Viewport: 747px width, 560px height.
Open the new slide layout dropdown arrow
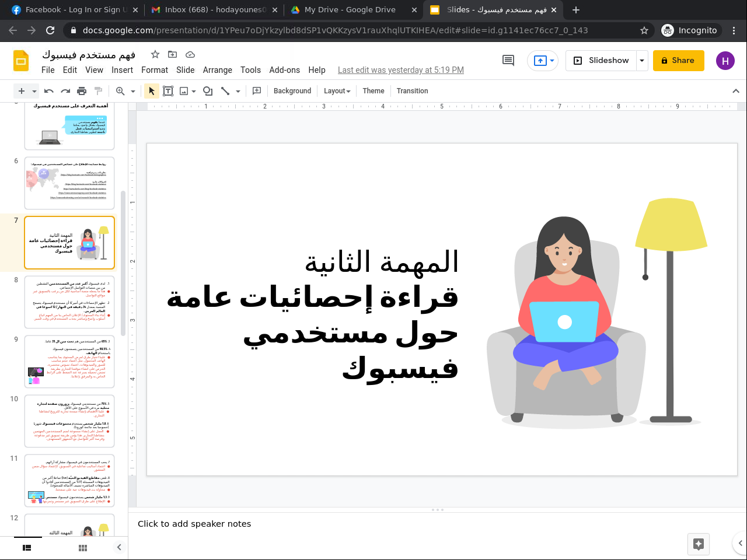click(x=34, y=91)
